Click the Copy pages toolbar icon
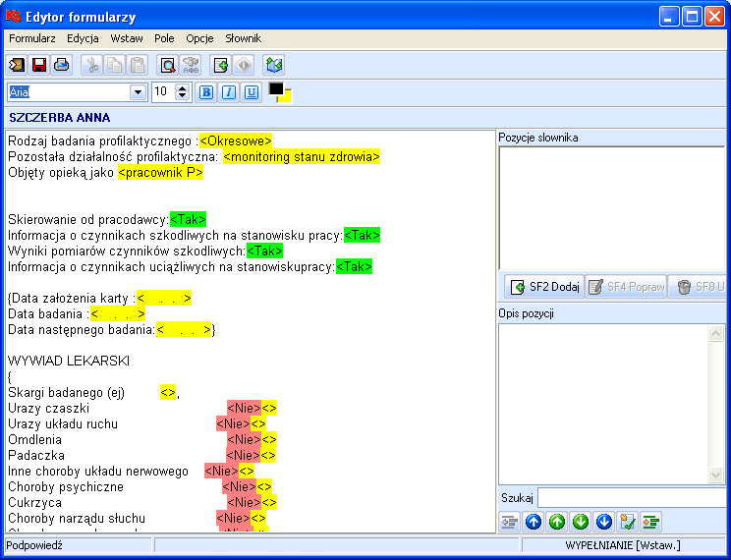Viewport: 731px width, 560px height. 114,65
